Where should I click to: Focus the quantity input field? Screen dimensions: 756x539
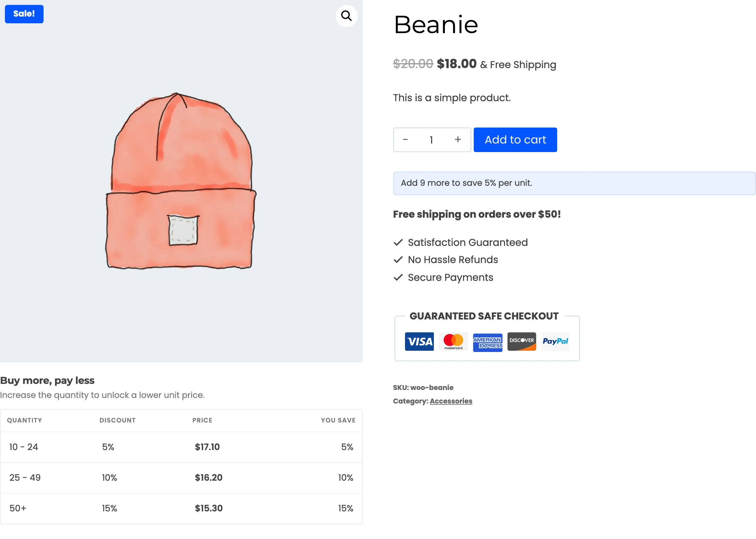tap(431, 140)
